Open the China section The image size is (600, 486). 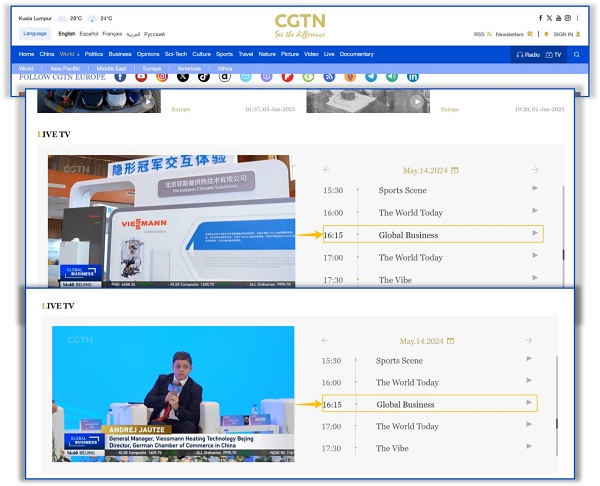(x=47, y=54)
